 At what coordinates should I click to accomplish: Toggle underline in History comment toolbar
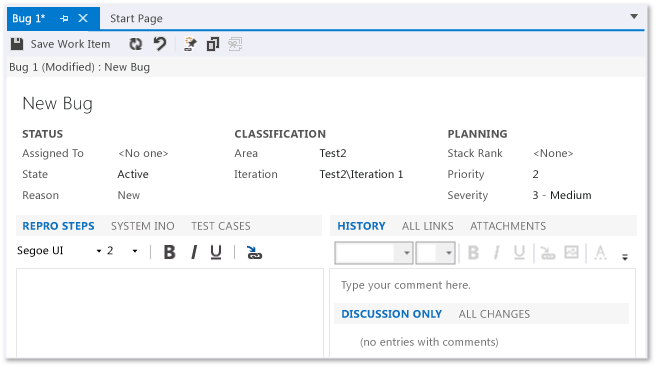[x=519, y=253]
